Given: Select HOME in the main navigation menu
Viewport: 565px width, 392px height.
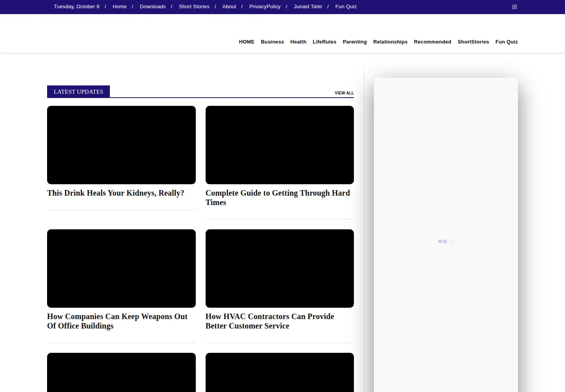Looking at the screenshot, I should pos(247,42).
